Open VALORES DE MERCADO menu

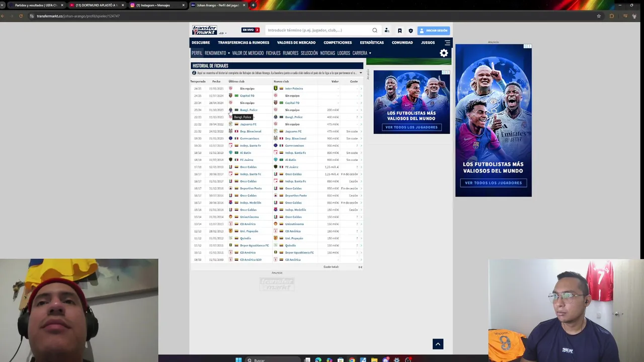tap(296, 43)
